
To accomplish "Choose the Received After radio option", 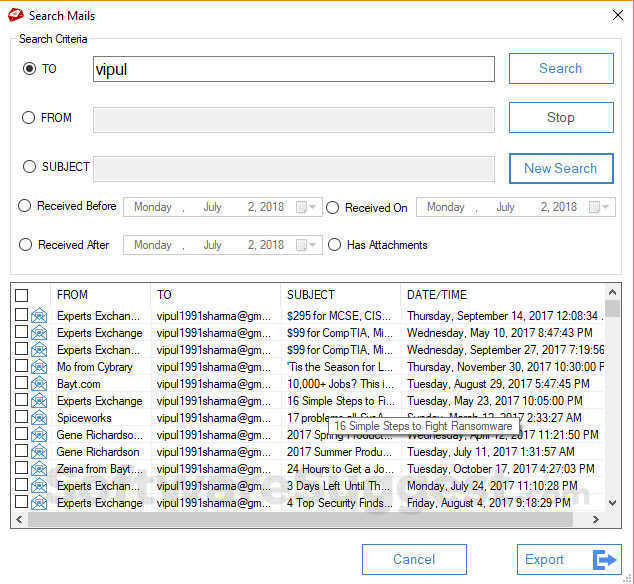I will [25, 245].
